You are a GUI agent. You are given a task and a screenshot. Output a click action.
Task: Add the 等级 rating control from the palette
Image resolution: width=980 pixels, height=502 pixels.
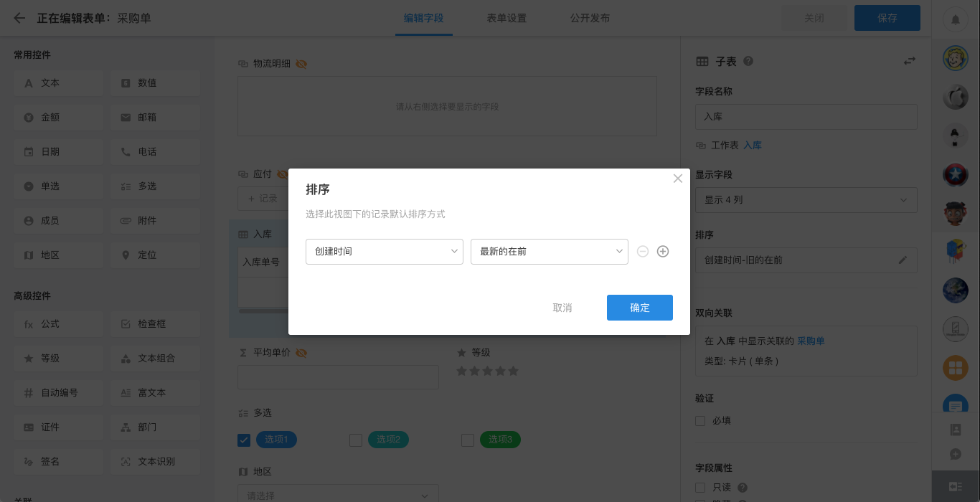click(x=58, y=359)
